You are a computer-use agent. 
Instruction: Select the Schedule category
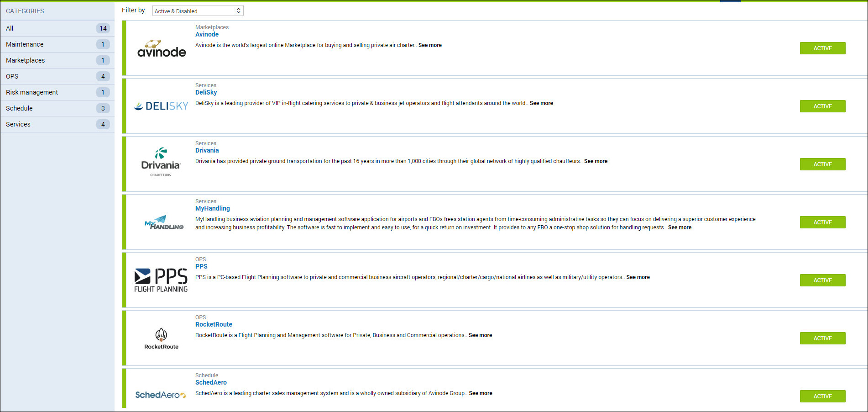[x=58, y=108]
